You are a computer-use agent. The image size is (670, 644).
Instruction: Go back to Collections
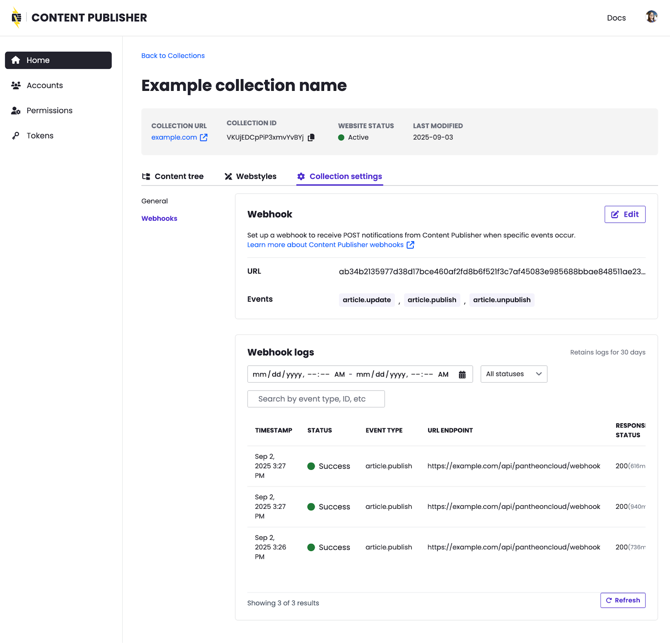coord(173,56)
